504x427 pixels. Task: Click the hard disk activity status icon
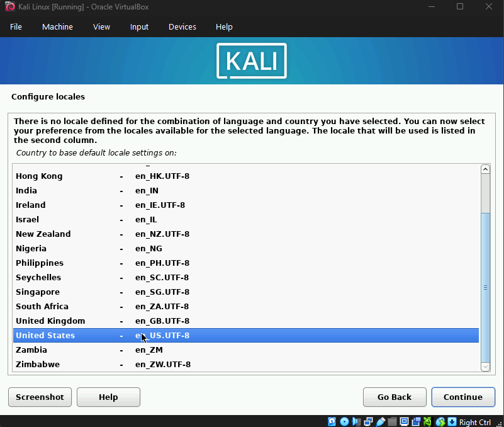[332, 421]
